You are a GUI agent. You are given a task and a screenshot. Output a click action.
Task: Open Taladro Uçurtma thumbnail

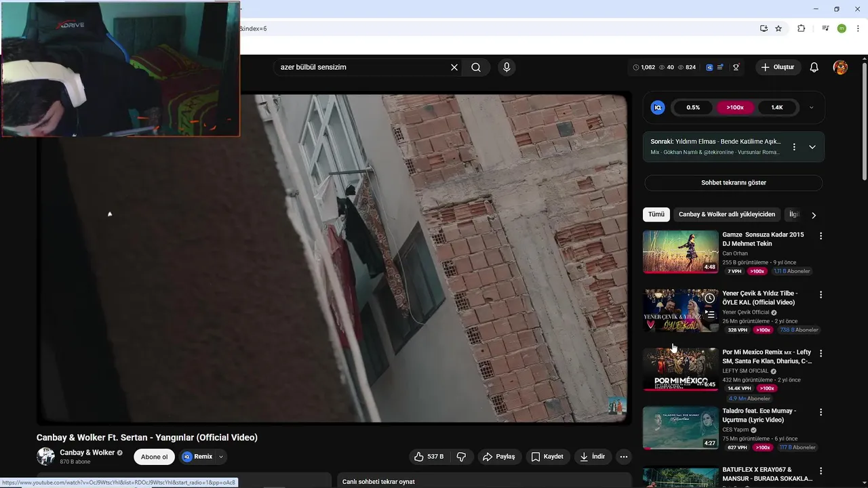680,428
